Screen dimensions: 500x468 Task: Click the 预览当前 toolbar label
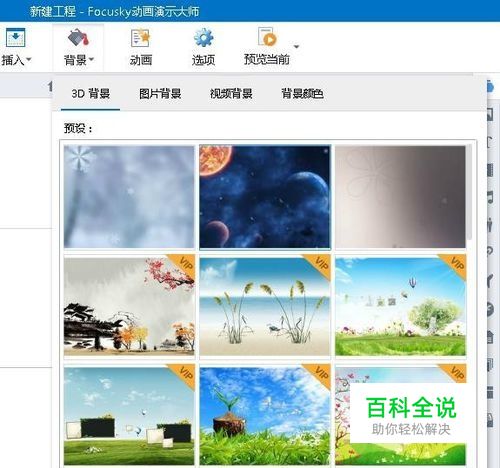(x=267, y=59)
